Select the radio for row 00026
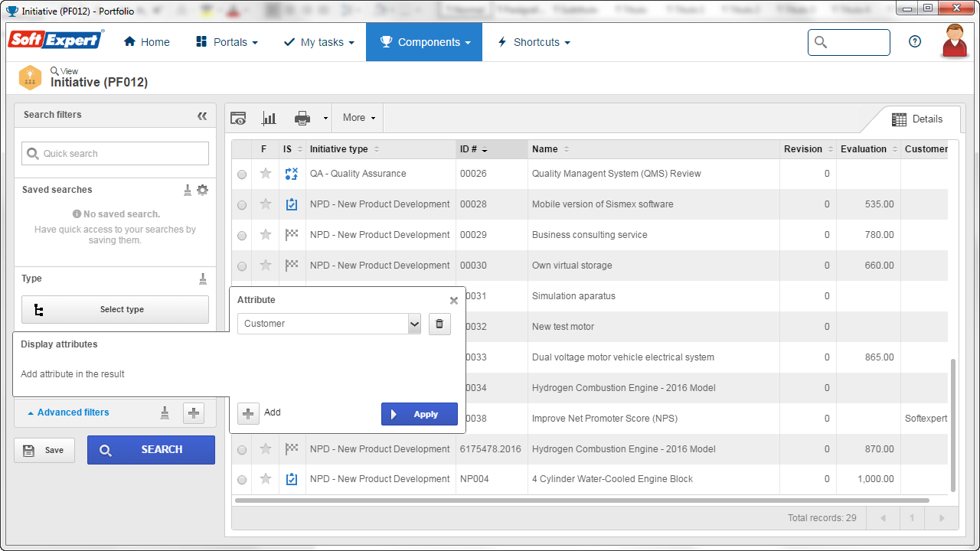 click(x=242, y=174)
